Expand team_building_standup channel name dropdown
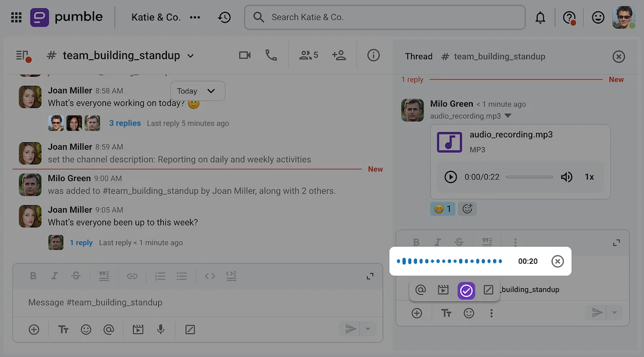Image resolution: width=644 pixels, height=357 pixels. (191, 56)
